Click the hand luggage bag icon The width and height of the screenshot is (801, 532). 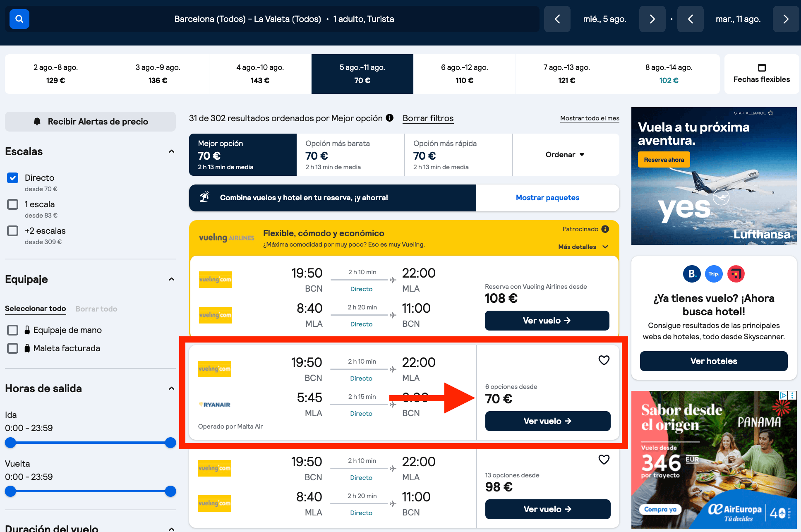pyautogui.click(x=27, y=330)
